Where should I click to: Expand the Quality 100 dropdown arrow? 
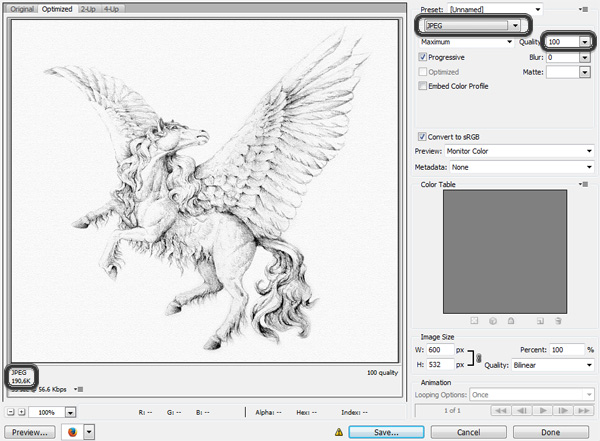(x=584, y=43)
